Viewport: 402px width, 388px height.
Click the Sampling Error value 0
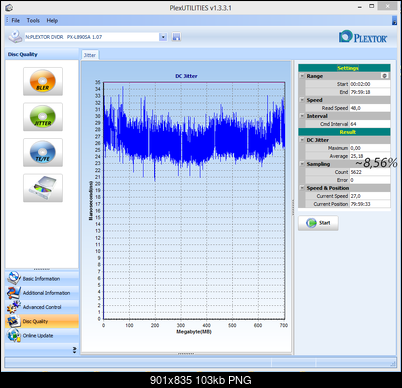coord(370,180)
